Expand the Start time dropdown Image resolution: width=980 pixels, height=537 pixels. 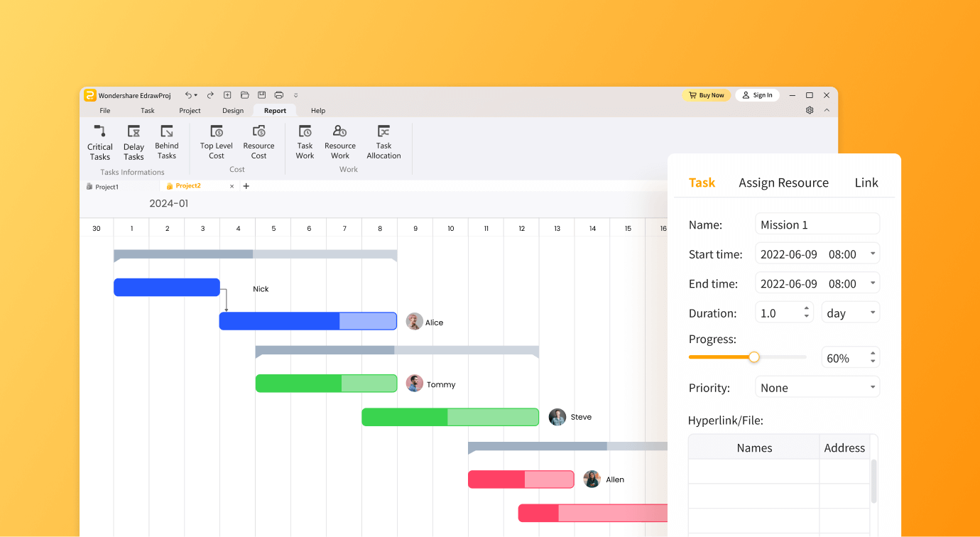[872, 254]
